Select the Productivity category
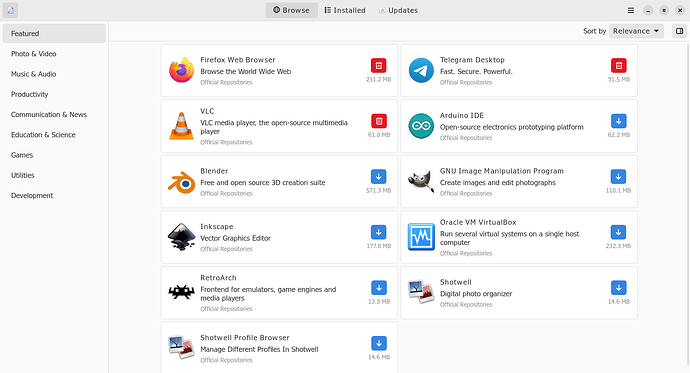Image resolution: width=690 pixels, height=373 pixels. [54, 94]
